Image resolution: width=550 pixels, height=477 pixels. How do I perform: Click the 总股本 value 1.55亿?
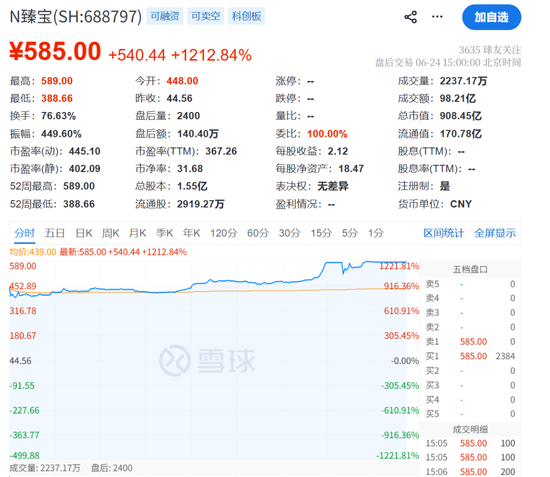tap(192, 186)
